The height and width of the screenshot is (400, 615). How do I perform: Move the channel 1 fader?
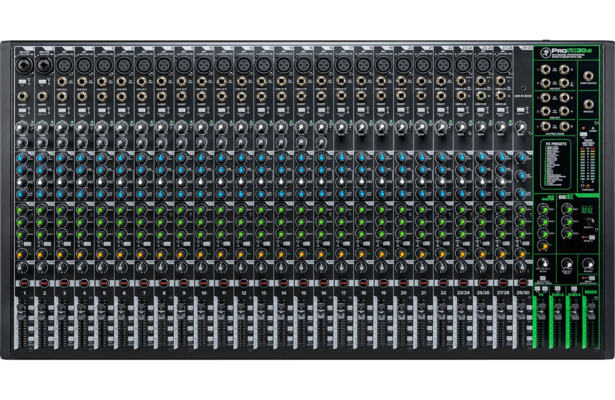point(22,314)
